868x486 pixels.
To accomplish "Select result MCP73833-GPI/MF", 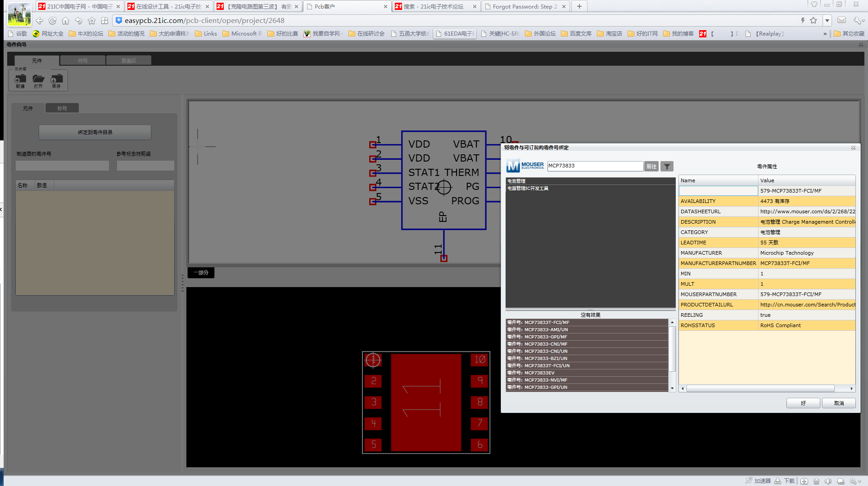I will 587,337.
